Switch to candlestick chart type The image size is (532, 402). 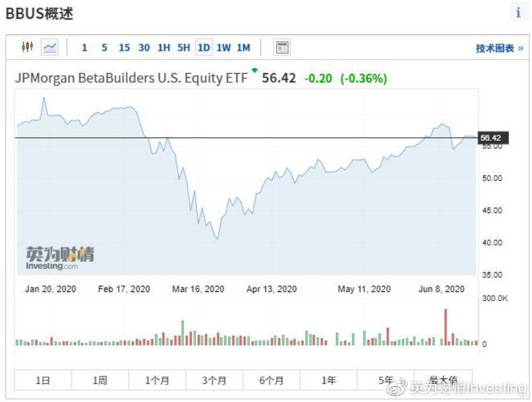(x=27, y=47)
